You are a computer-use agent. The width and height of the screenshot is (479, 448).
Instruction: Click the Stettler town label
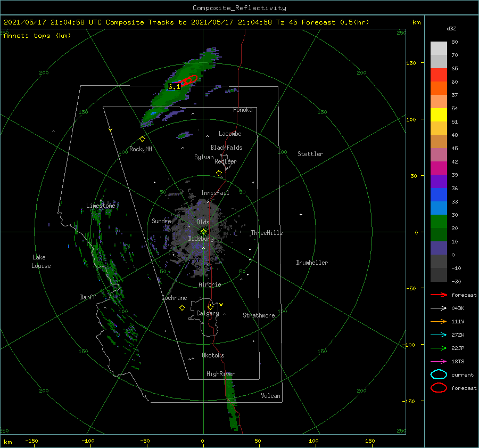pos(310,154)
